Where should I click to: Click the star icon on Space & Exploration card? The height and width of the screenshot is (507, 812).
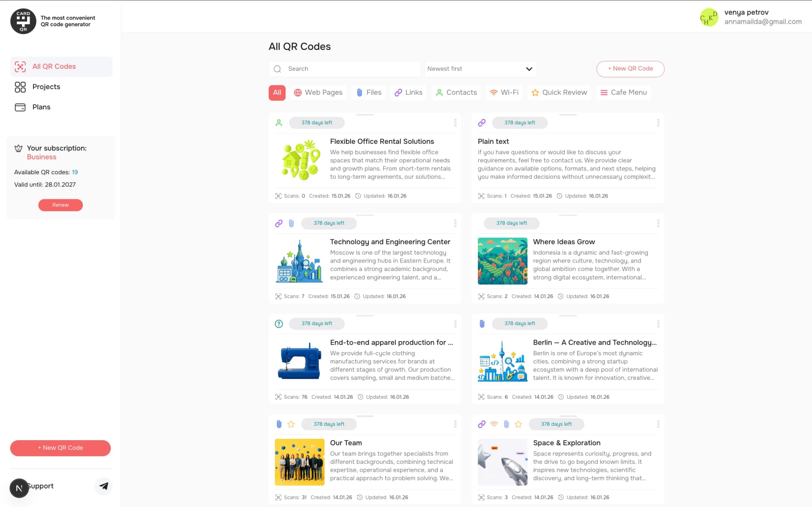[x=518, y=424]
